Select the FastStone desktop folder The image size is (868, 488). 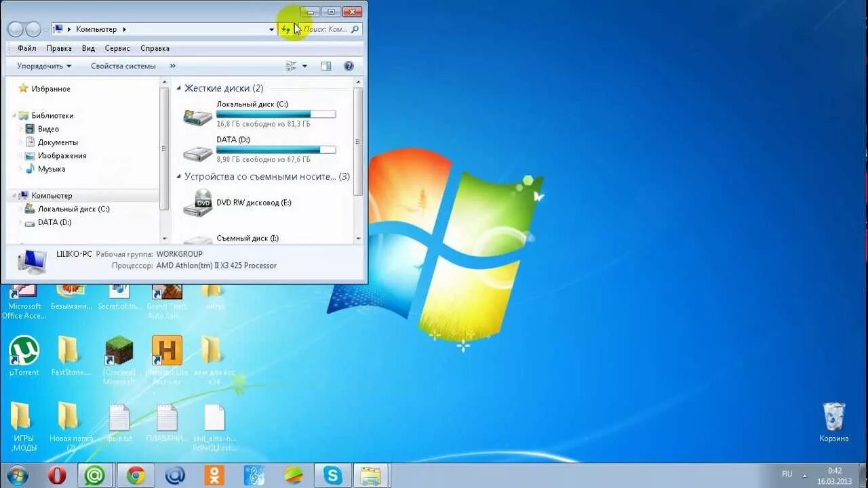(71, 357)
